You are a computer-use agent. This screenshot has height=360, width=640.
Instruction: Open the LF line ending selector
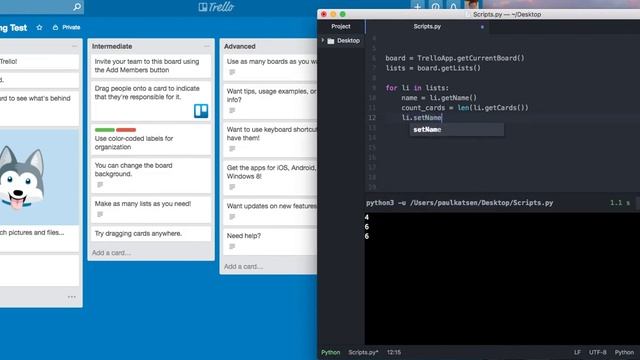577,352
